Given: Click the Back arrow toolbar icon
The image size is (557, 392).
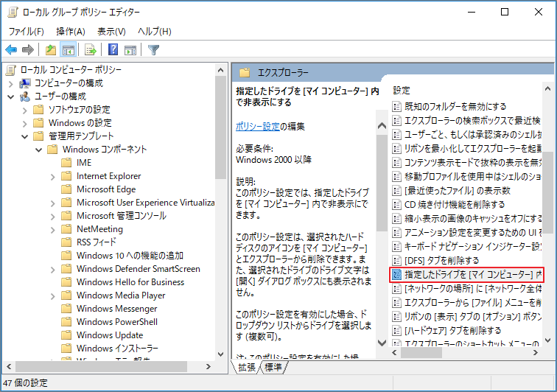Looking at the screenshot, I should (11, 50).
